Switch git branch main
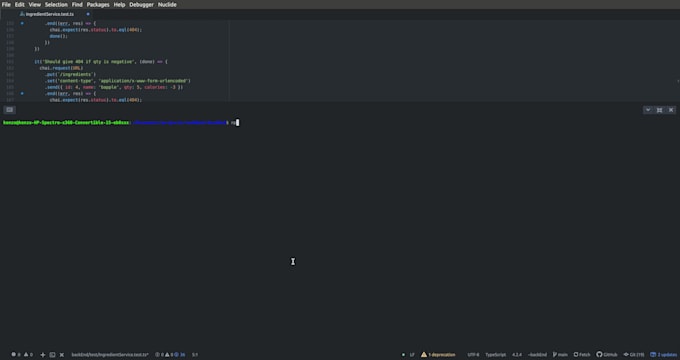The image size is (680, 360). (560, 355)
